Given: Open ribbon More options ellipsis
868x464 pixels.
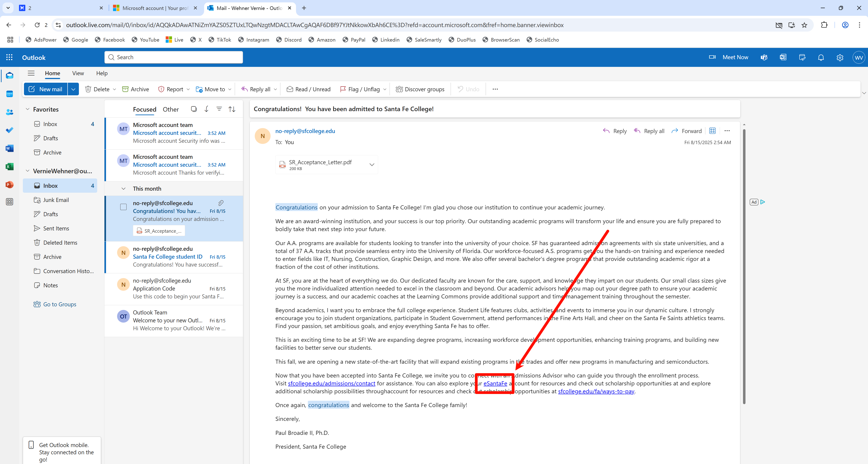Looking at the screenshot, I should 495,89.
